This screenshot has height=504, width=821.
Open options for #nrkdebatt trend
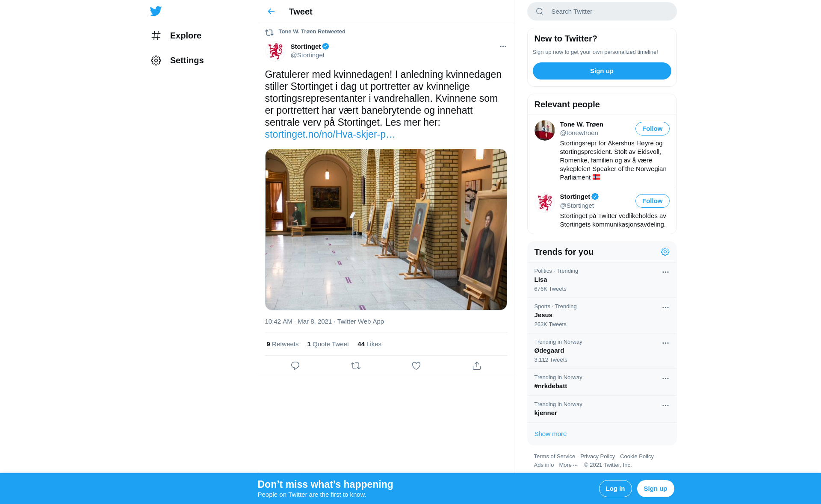pos(665,379)
